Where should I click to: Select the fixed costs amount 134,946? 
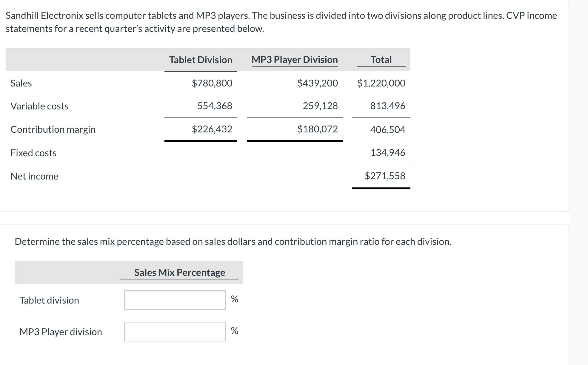[x=388, y=153]
